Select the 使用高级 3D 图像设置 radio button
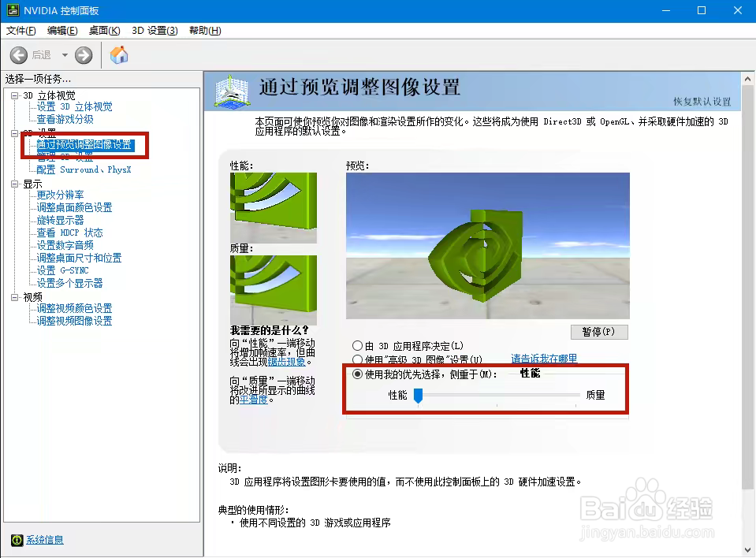This screenshot has width=756, height=558. pyautogui.click(x=356, y=359)
